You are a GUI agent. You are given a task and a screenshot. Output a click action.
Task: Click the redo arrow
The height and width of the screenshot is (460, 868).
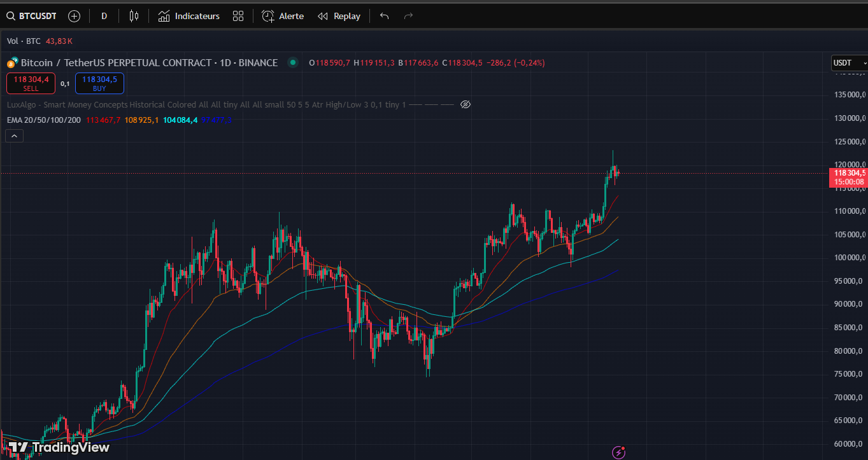(409, 16)
